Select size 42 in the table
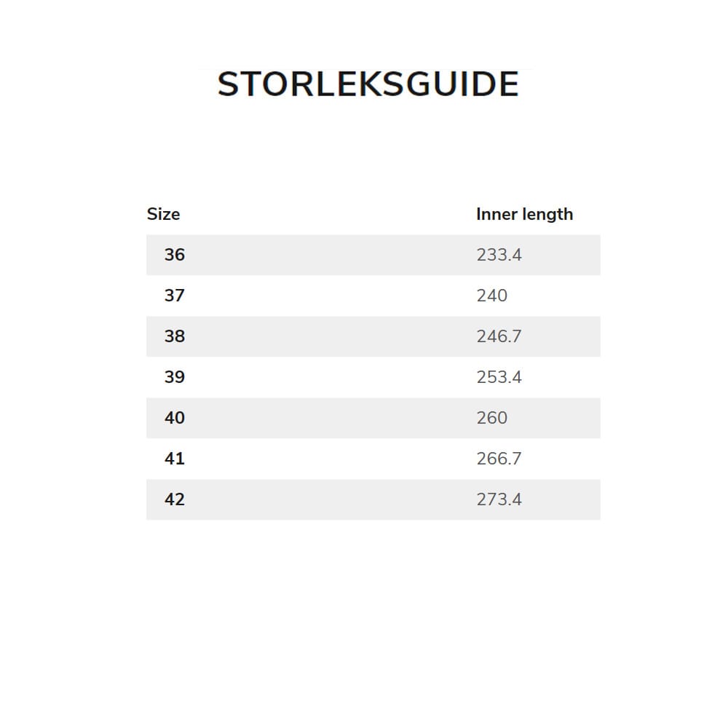The image size is (728, 728). 175,499
